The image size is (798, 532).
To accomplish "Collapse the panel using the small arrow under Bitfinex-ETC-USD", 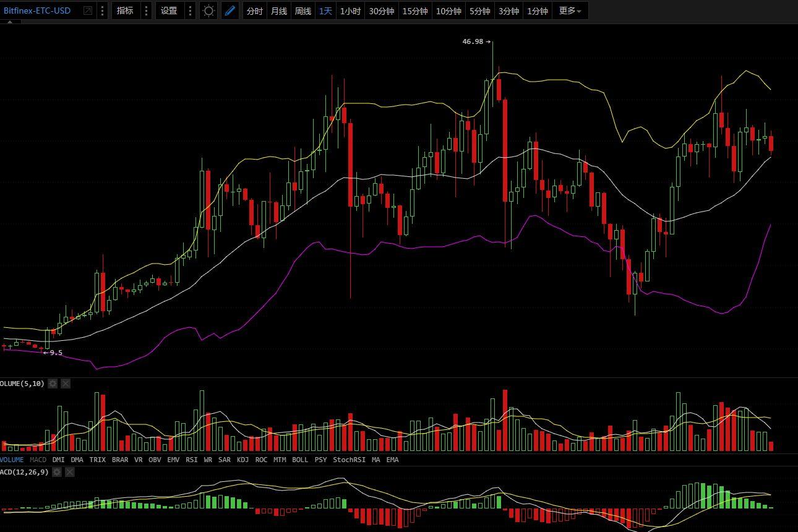I will point(11,22).
